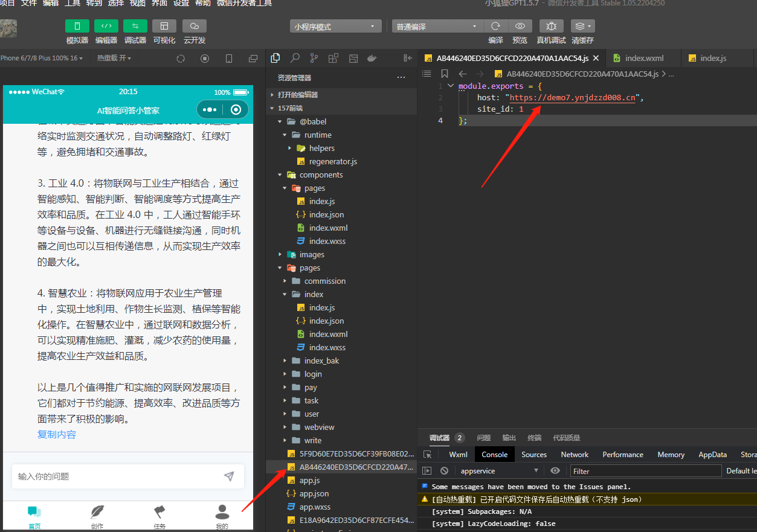Start 真机调试 real device debugging
Image resolution: width=757 pixels, height=532 pixels.
click(x=552, y=25)
